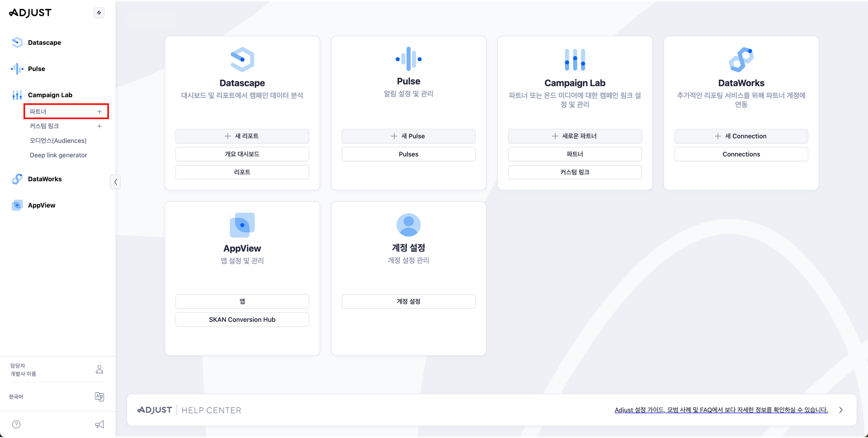Viewport: 868px width, 438px height.
Task: Open help via the question mark icon
Action: point(16,424)
